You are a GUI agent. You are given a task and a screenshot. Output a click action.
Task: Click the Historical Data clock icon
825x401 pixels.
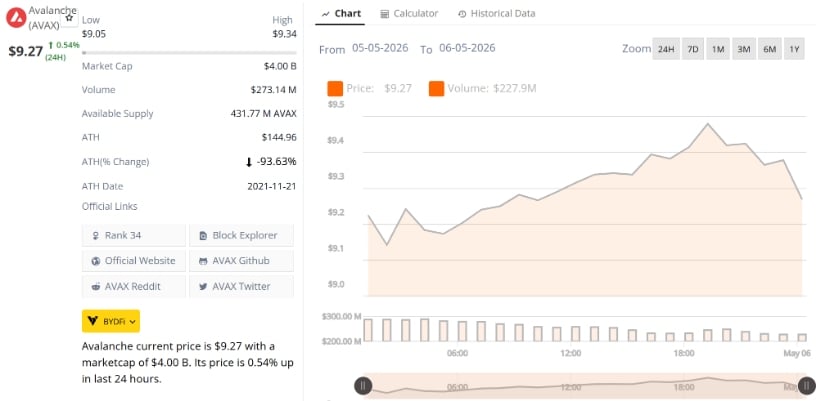point(462,14)
